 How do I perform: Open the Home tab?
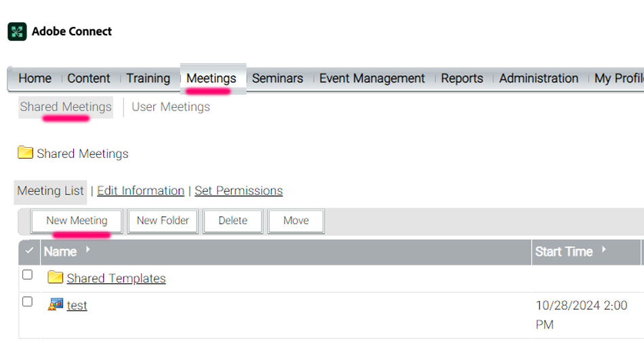coord(35,78)
